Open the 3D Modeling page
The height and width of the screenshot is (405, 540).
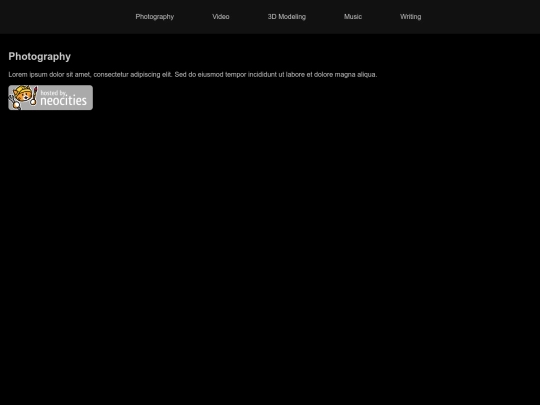tap(287, 17)
